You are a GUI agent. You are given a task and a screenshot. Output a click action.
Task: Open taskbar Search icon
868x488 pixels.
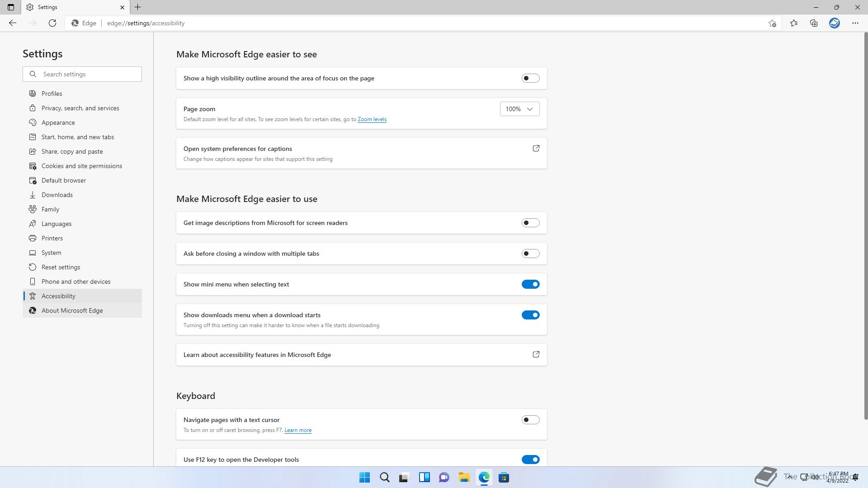coord(385,478)
